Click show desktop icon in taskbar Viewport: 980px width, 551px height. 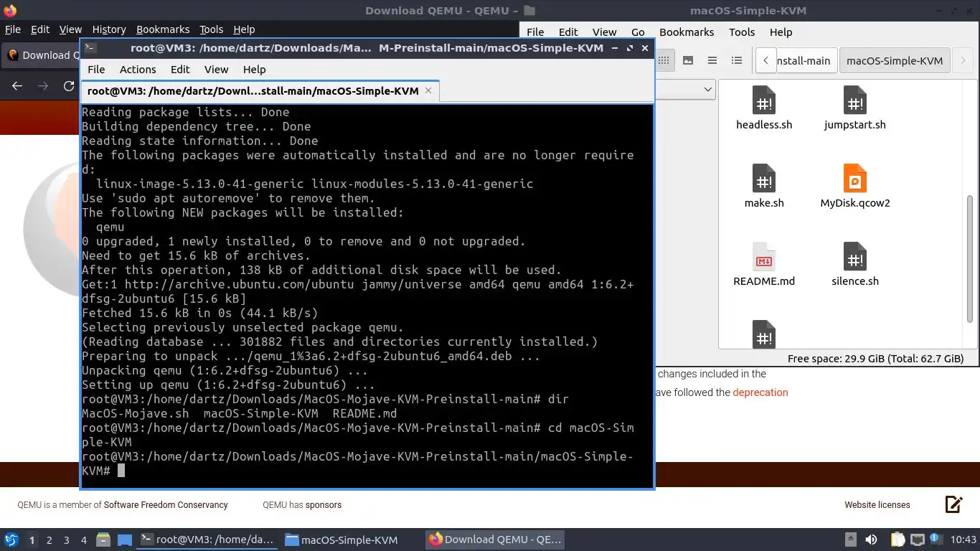[x=124, y=540]
